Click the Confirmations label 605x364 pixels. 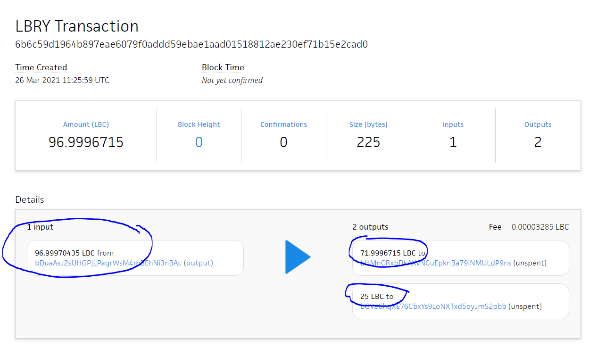(284, 124)
